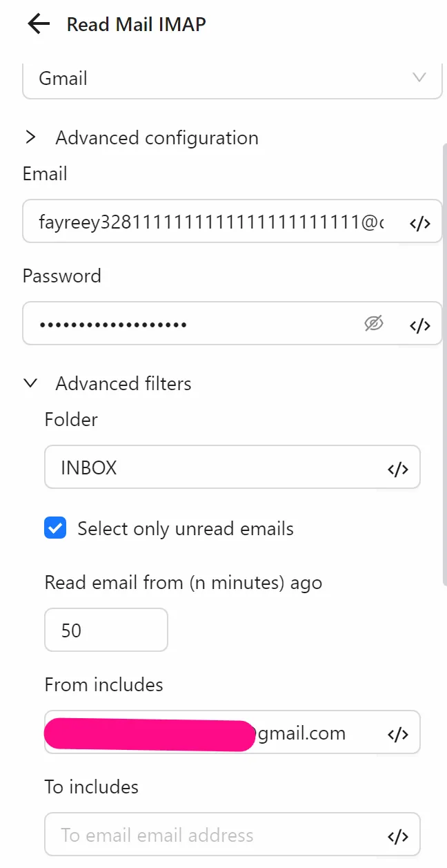The image size is (447, 868).
Task: Open the Gmail provider dropdown
Action: [x=232, y=78]
